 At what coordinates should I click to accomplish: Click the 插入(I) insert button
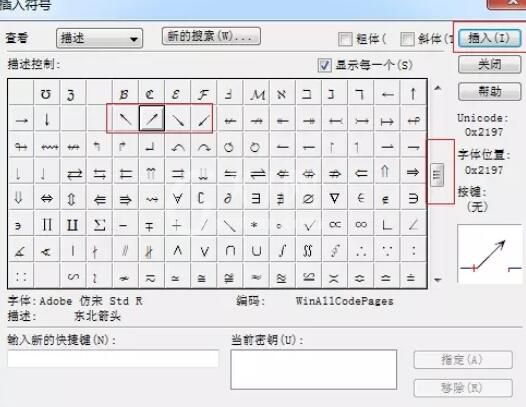pyautogui.click(x=489, y=38)
